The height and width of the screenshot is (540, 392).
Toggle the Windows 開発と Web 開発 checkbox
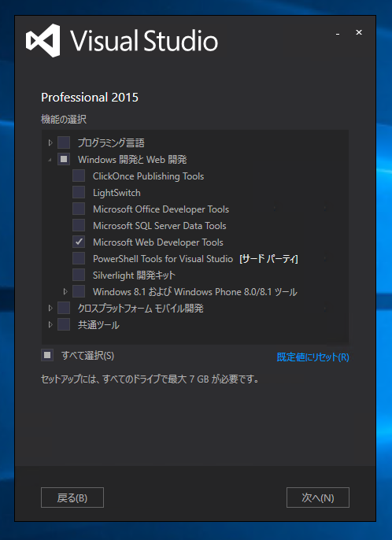tap(64, 159)
